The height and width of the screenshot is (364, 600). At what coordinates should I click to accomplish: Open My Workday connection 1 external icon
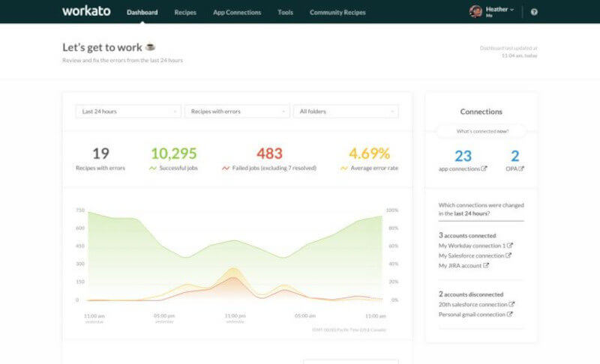point(511,246)
